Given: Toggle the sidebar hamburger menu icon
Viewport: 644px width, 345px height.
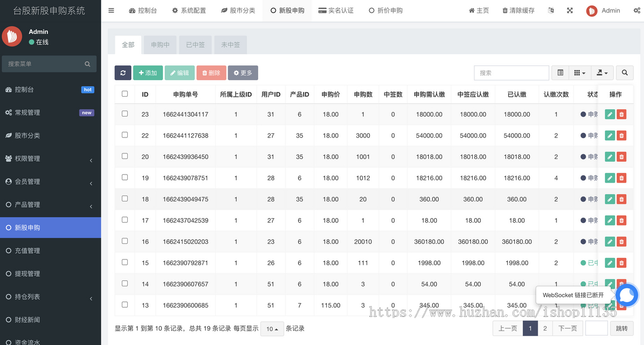Looking at the screenshot, I should 111,10.
